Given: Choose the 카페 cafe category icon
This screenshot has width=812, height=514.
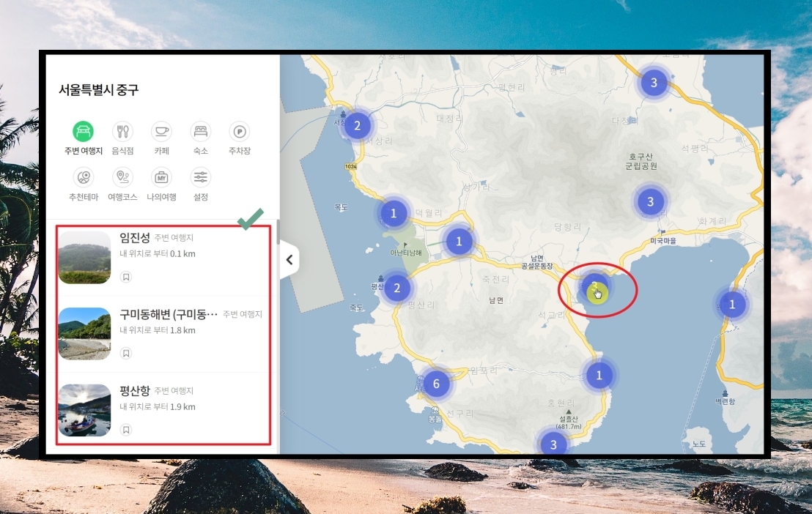Looking at the screenshot, I should [161, 132].
